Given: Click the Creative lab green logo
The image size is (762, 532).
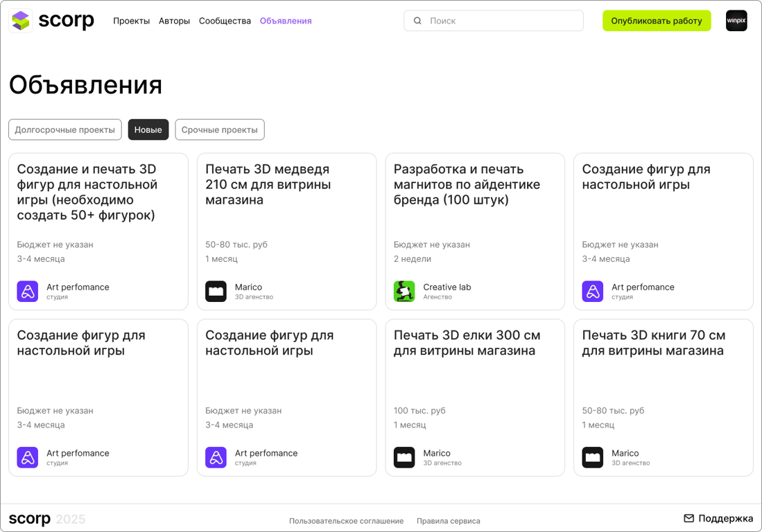Looking at the screenshot, I should (404, 291).
